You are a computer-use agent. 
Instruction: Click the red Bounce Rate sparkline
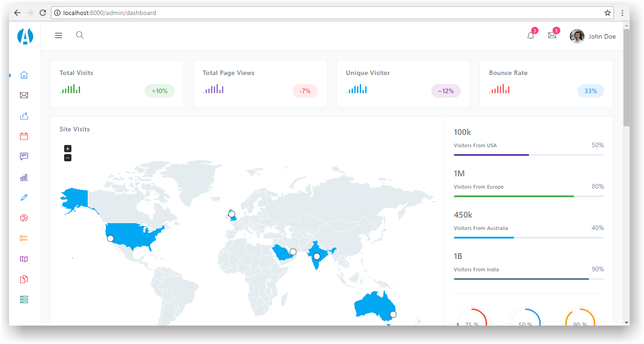coord(499,89)
